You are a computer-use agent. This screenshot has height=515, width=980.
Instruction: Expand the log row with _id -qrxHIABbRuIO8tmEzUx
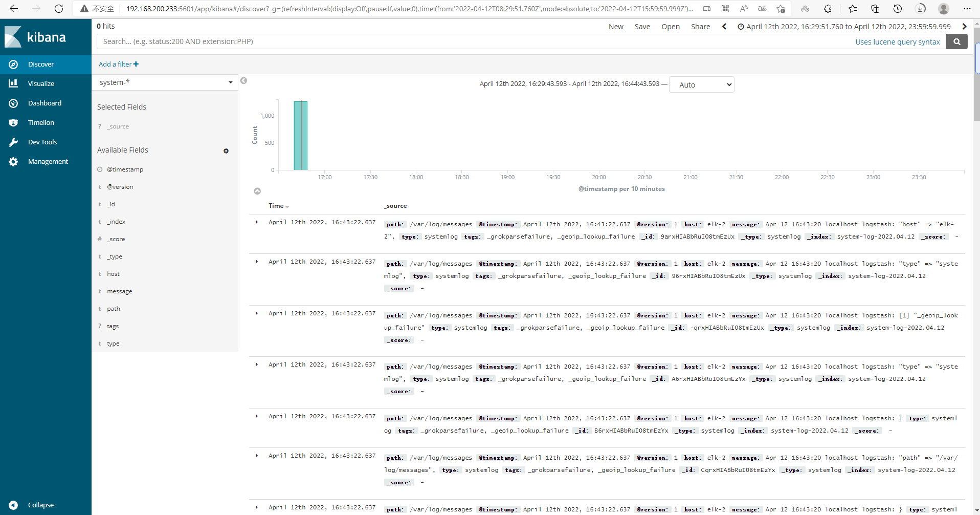[257, 313]
